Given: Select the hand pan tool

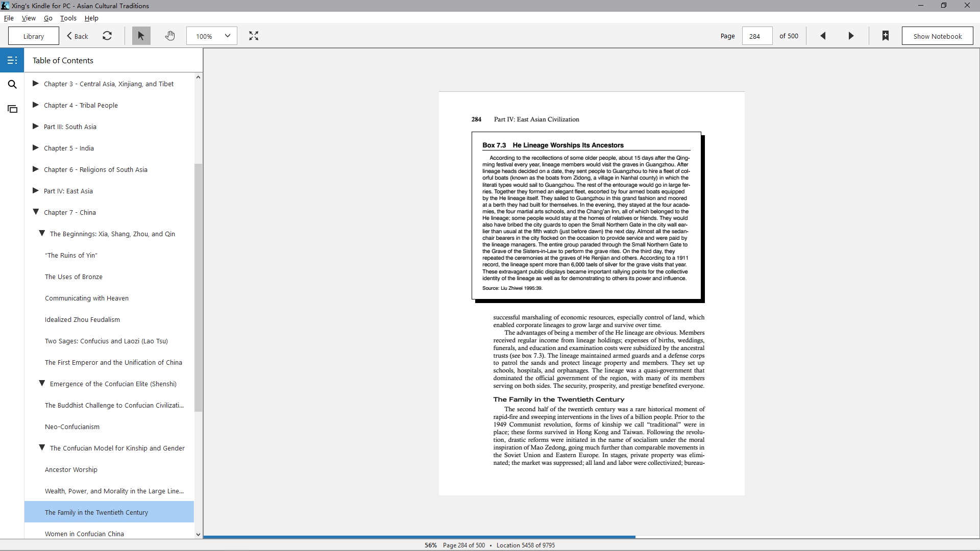Looking at the screenshot, I should click(x=170, y=36).
